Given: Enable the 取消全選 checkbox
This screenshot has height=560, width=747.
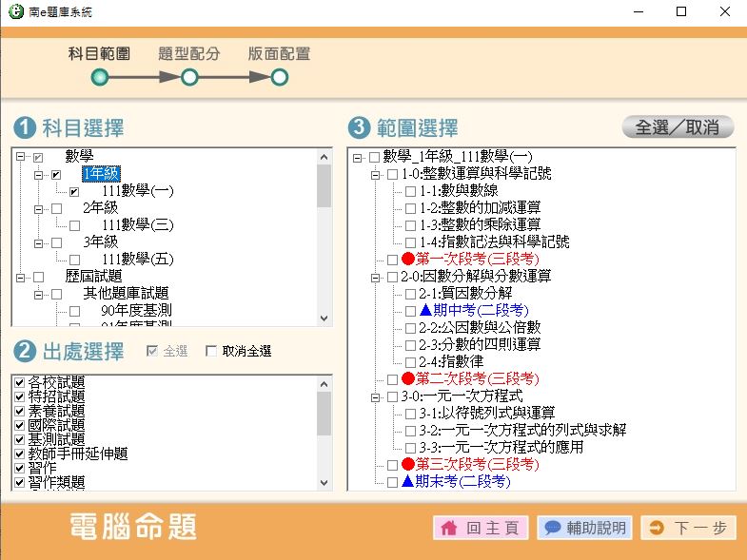Looking at the screenshot, I should (211, 352).
